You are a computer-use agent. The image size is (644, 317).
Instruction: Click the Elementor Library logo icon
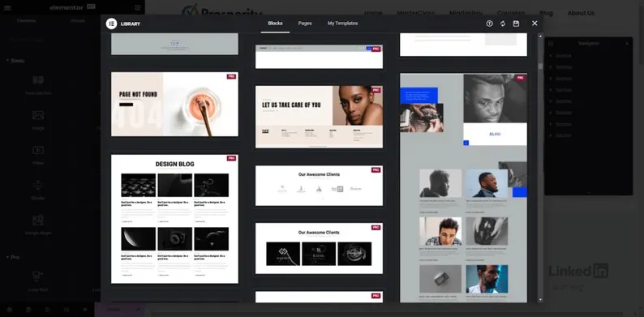pyautogui.click(x=111, y=24)
